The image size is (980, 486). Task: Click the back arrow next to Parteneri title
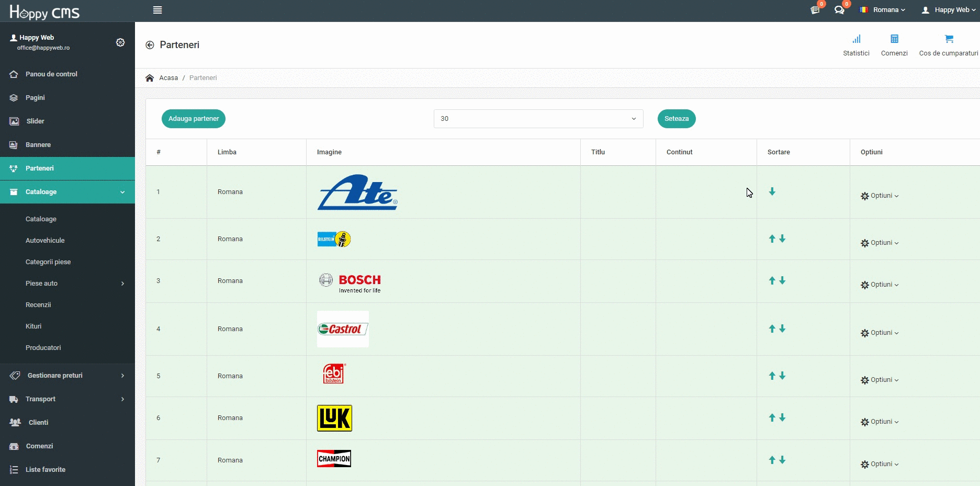[150, 45]
